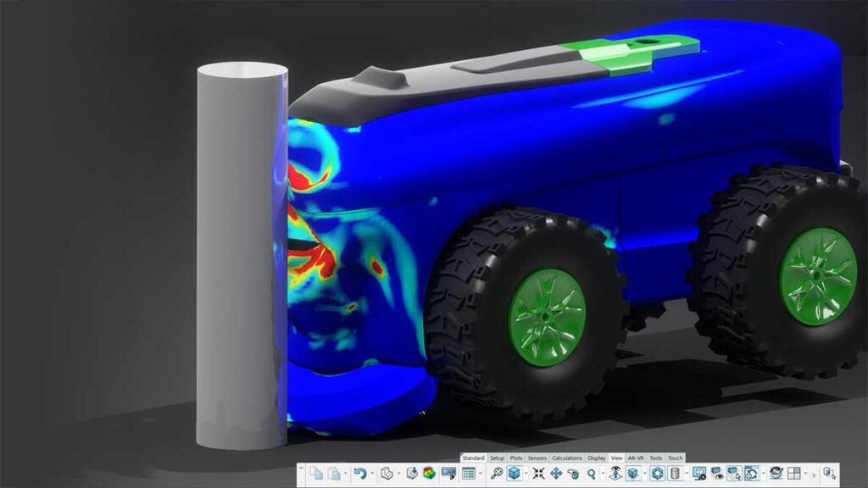Select the four-arrow pan tool
This screenshot has width=868, height=488.
pos(556,474)
